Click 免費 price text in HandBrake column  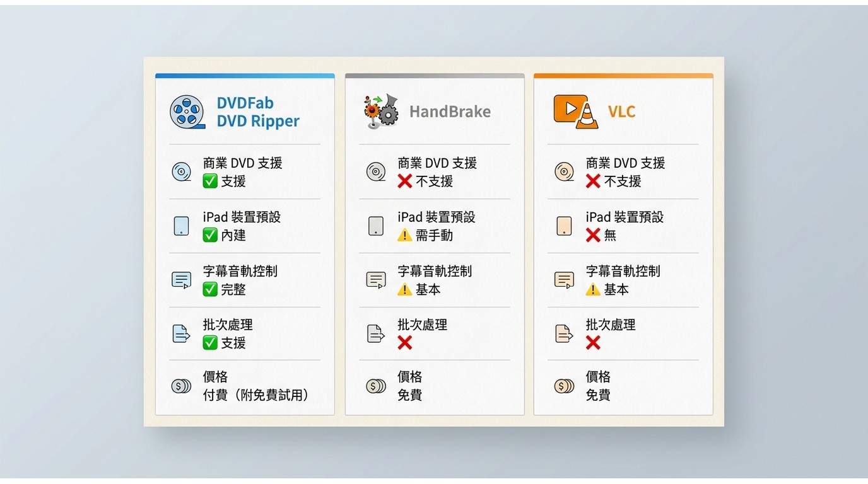pos(410,395)
